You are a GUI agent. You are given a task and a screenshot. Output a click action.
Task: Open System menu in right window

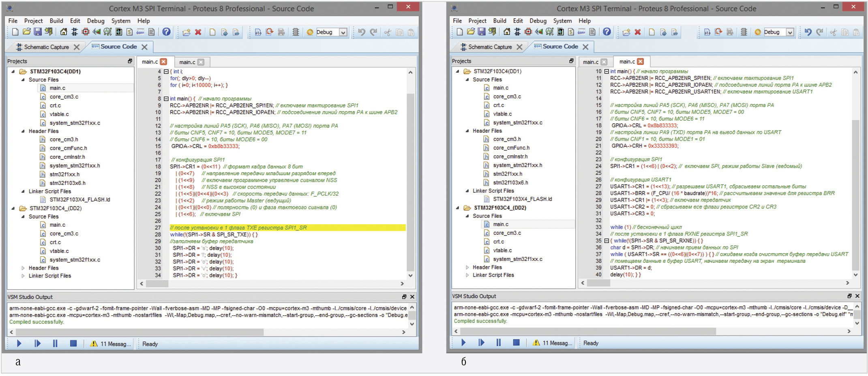(x=562, y=21)
